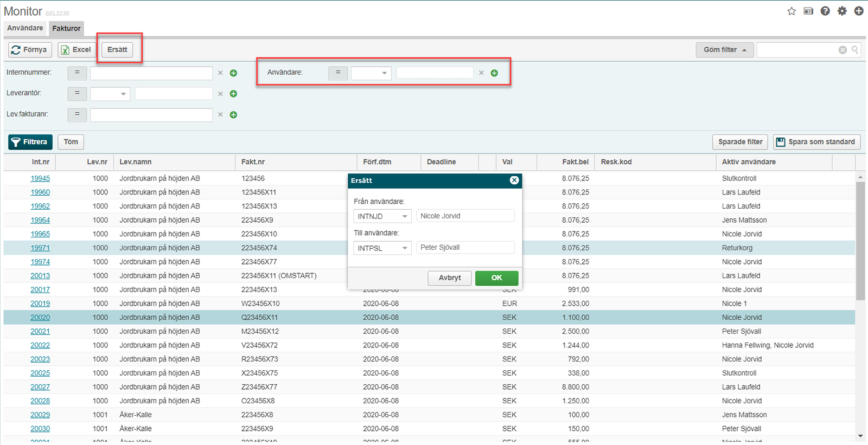868x445 pixels.
Task: Toggle the Lev.fakturanr equals operator
Action: 77,114
